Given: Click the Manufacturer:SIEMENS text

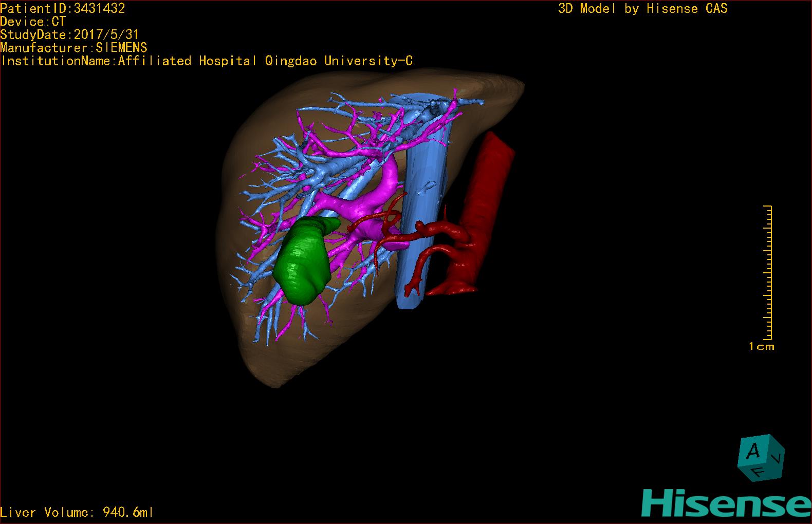Looking at the screenshot, I should pyautogui.click(x=73, y=48).
